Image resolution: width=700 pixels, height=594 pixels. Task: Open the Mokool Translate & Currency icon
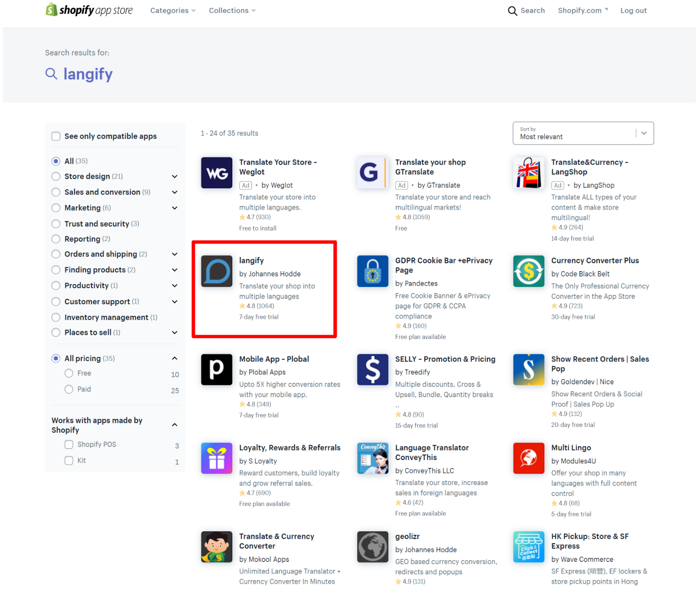click(x=217, y=547)
